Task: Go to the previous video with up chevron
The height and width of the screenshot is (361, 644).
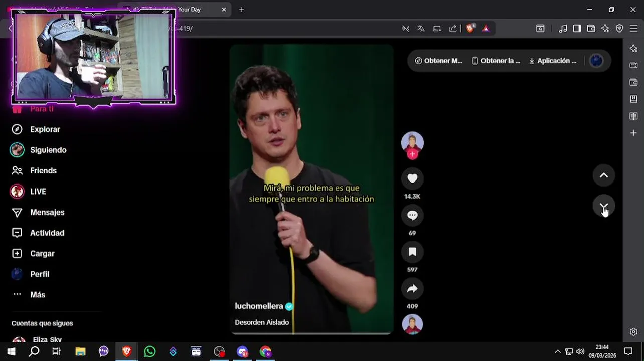Action: click(x=604, y=175)
